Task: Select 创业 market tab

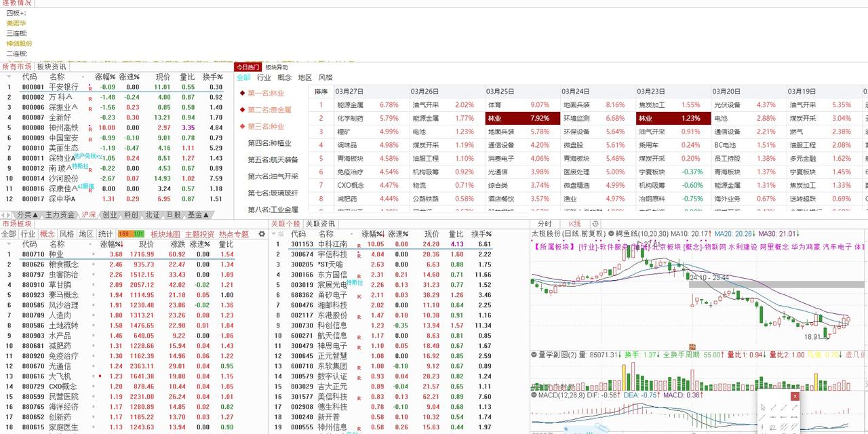Action: click(x=109, y=215)
